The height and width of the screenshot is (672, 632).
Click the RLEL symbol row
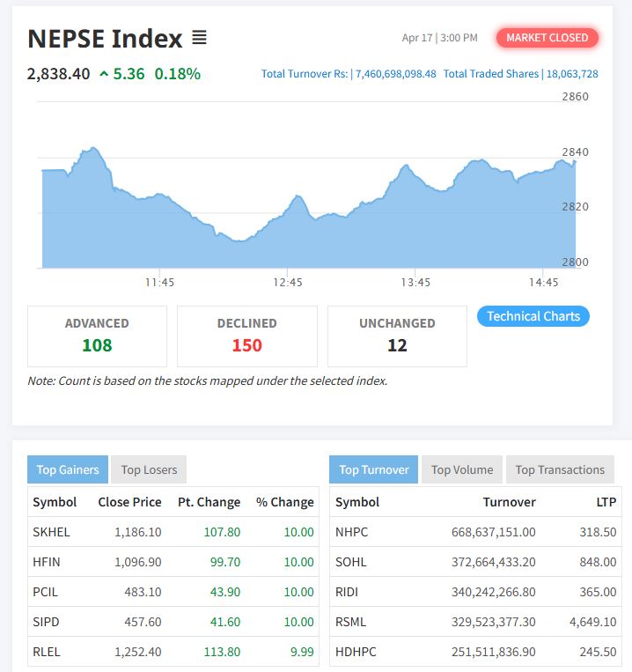point(47,652)
